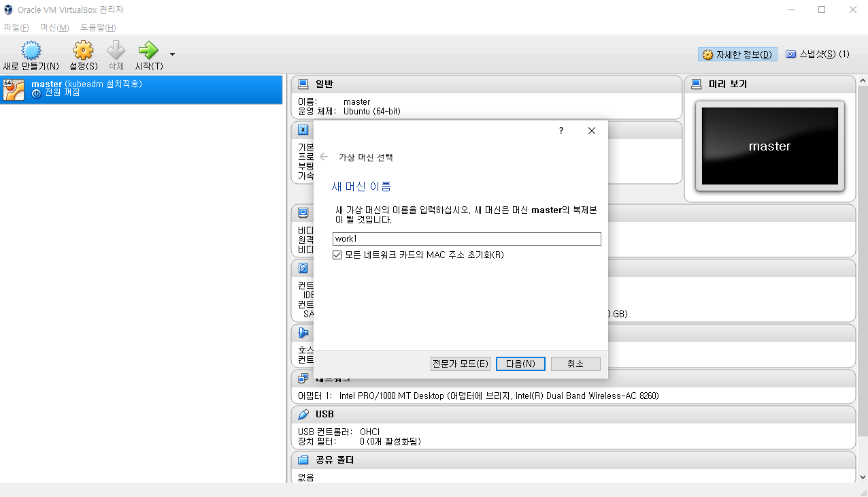
Task: Click the Shared Folders (공유 폴더) header
Action: [x=335, y=460]
